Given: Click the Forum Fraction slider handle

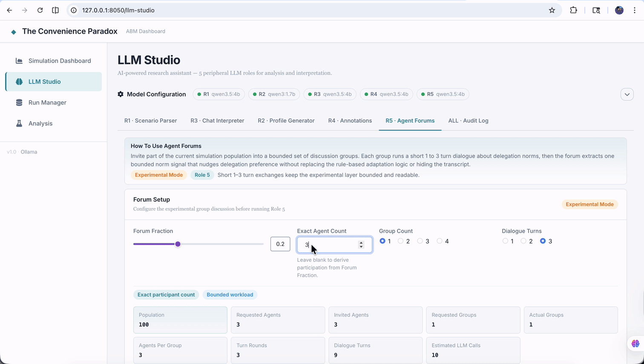Looking at the screenshot, I should click(x=178, y=244).
